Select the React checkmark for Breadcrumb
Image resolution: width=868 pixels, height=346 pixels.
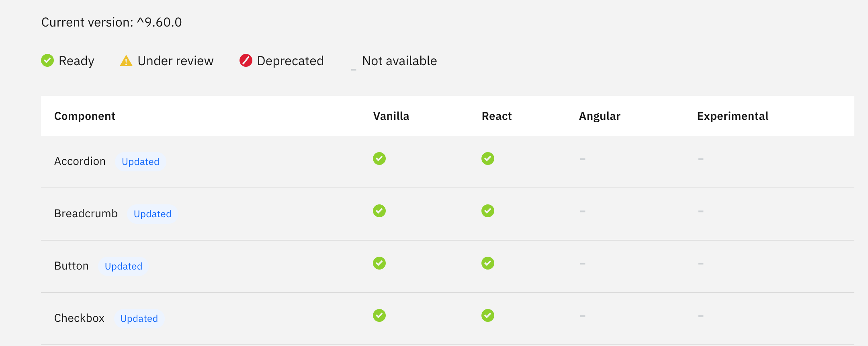click(x=487, y=211)
